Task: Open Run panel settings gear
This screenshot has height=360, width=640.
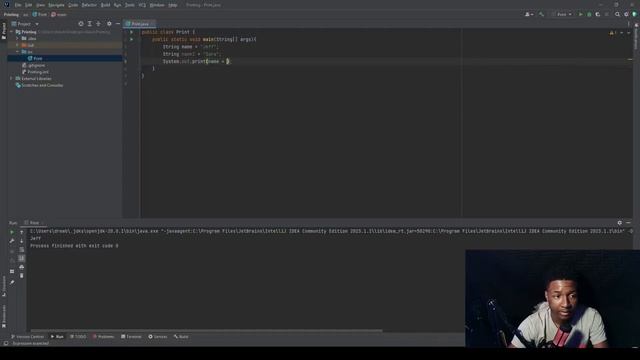Action: coord(620,223)
